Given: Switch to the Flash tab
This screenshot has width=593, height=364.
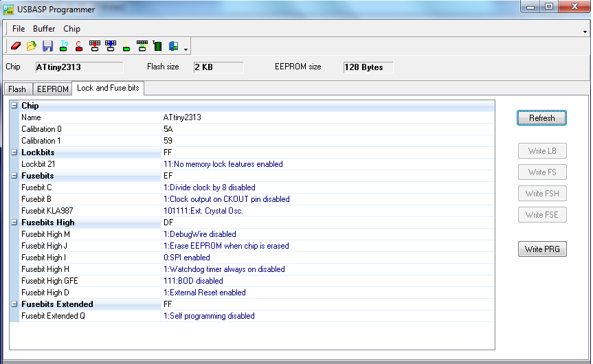Looking at the screenshot, I should [x=17, y=89].
